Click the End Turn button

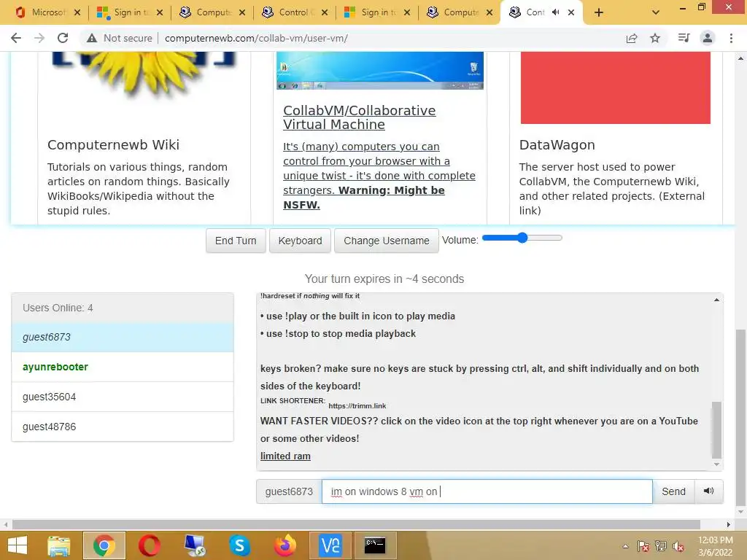[x=236, y=241]
